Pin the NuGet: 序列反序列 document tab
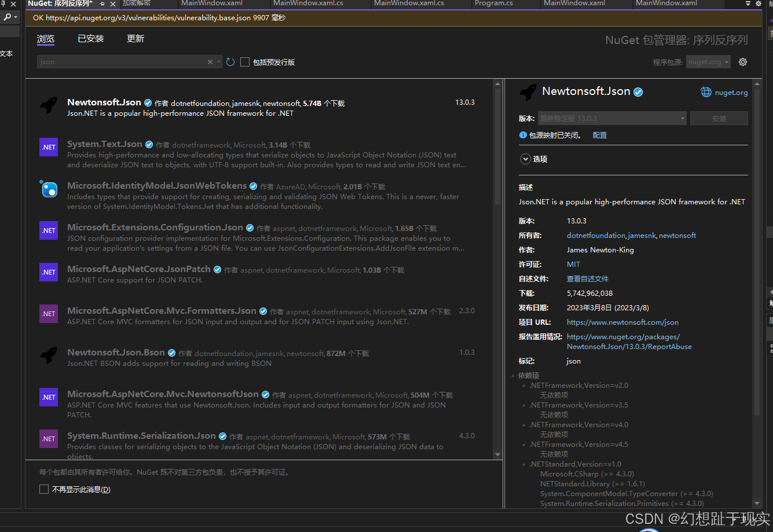The width and height of the screenshot is (773, 532). (x=102, y=3)
